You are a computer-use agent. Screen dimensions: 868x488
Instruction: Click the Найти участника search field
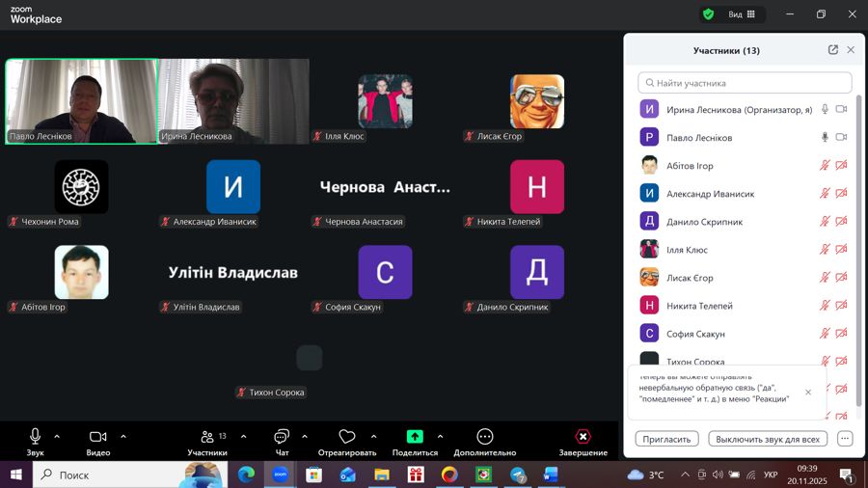745,83
